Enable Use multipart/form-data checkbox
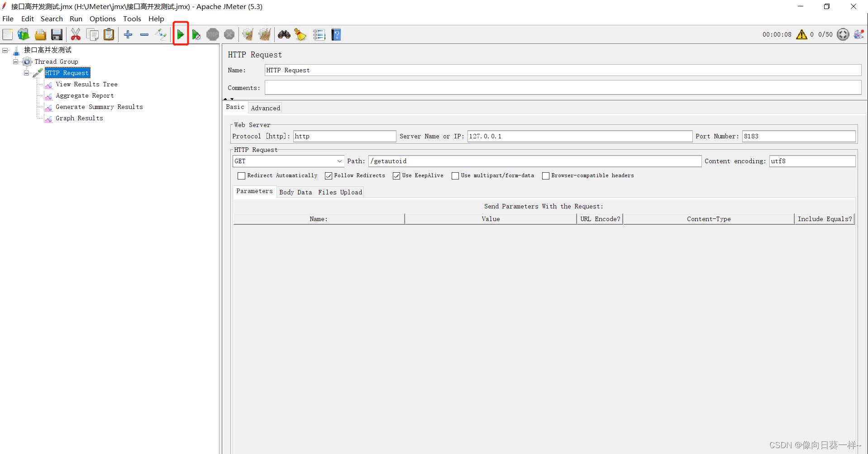The image size is (868, 454). (455, 176)
